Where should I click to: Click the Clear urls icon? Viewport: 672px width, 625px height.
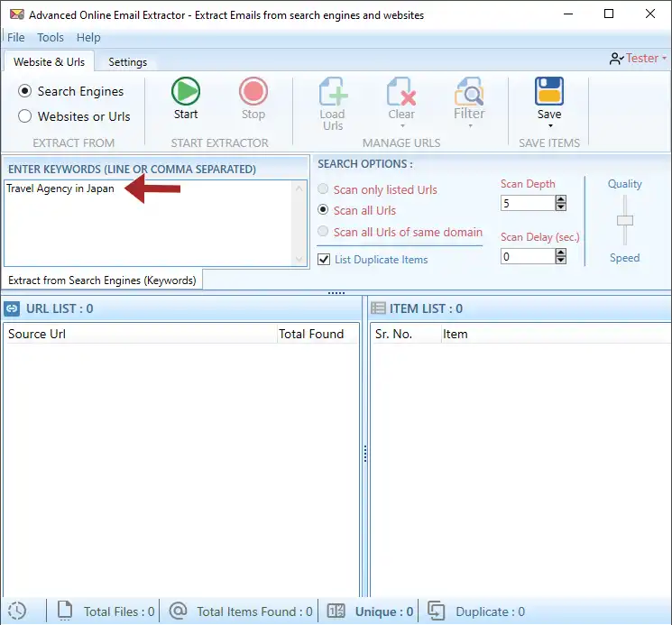coord(401,91)
